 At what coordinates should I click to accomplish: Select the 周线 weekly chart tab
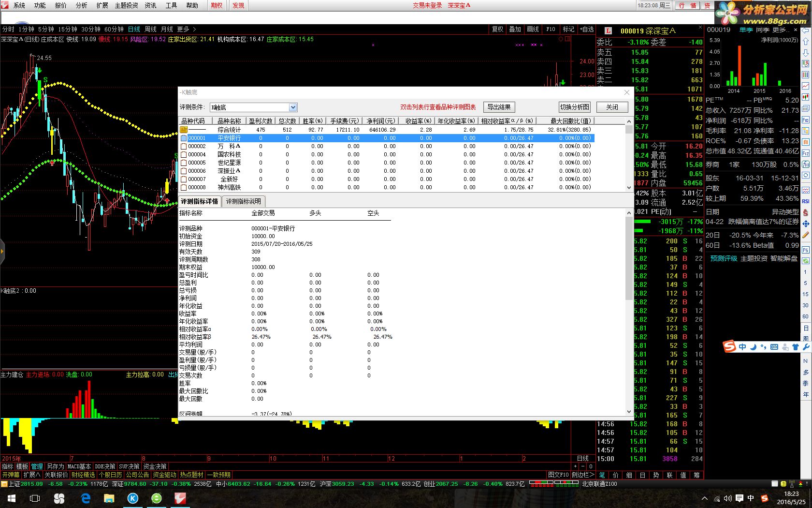point(151,30)
